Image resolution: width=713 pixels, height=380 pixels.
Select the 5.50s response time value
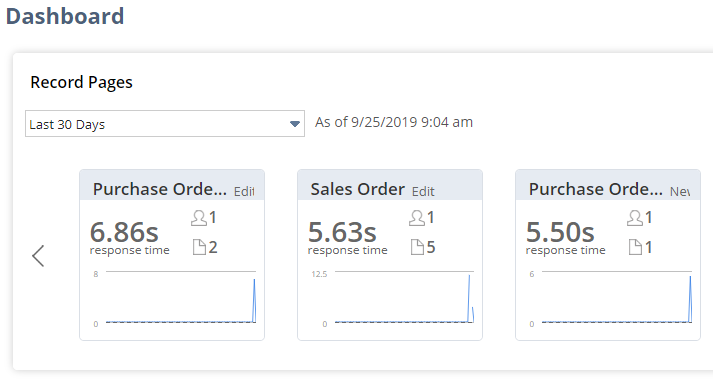(x=560, y=232)
